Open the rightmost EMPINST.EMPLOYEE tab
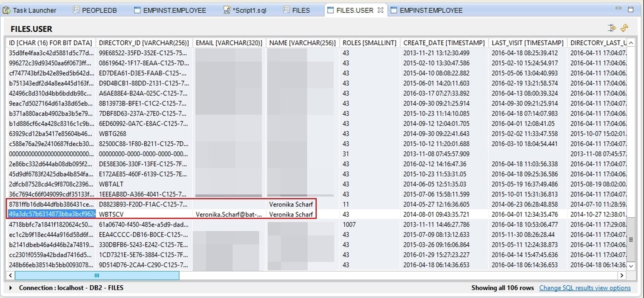The height and width of the screenshot is (298, 644). click(x=430, y=10)
